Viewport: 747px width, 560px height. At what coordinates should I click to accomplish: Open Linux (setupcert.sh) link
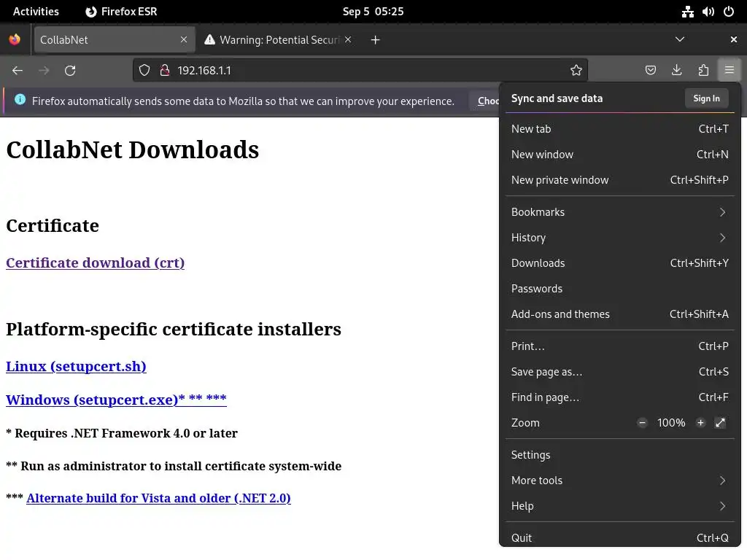pos(76,367)
